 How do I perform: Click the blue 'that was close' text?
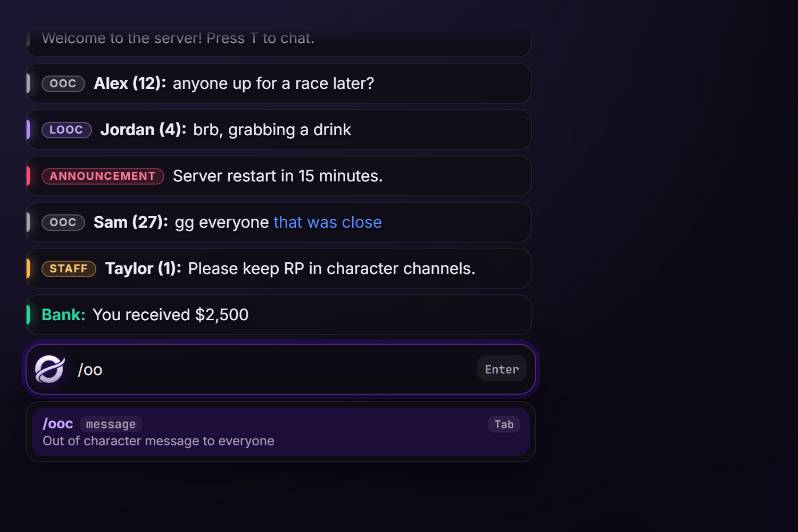(x=328, y=222)
